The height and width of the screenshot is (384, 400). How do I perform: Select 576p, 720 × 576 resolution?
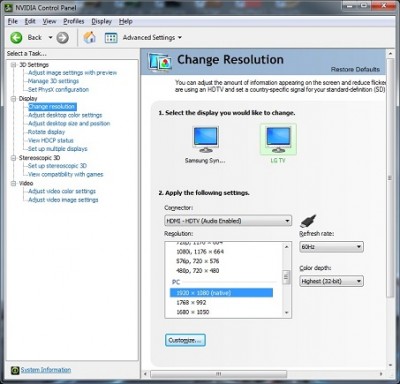click(x=198, y=261)
